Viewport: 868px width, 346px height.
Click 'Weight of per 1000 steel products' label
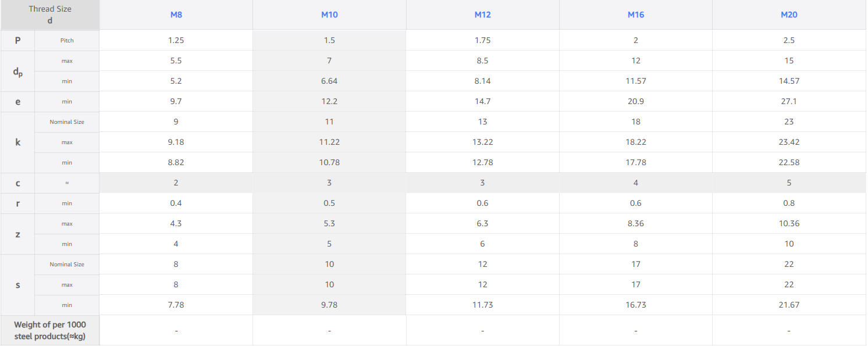point(50,330)
